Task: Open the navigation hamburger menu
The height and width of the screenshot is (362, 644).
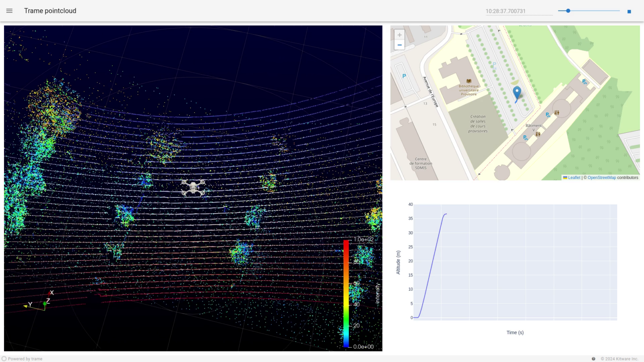Action: (9, 11)
